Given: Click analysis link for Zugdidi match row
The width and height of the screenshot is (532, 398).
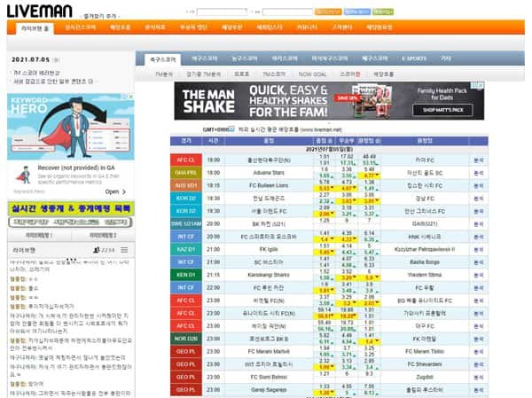Looking at the screenshot, I should pyautogui.click(x=479, y=378).
